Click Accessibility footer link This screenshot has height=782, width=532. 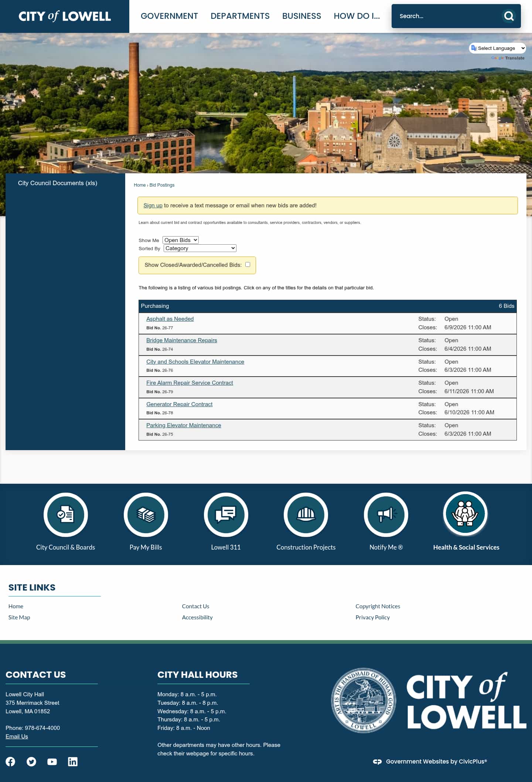pos(197,617)
